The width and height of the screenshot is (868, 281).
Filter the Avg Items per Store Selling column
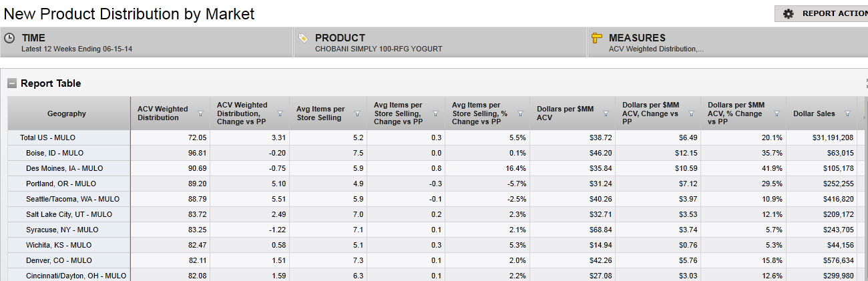357,114
